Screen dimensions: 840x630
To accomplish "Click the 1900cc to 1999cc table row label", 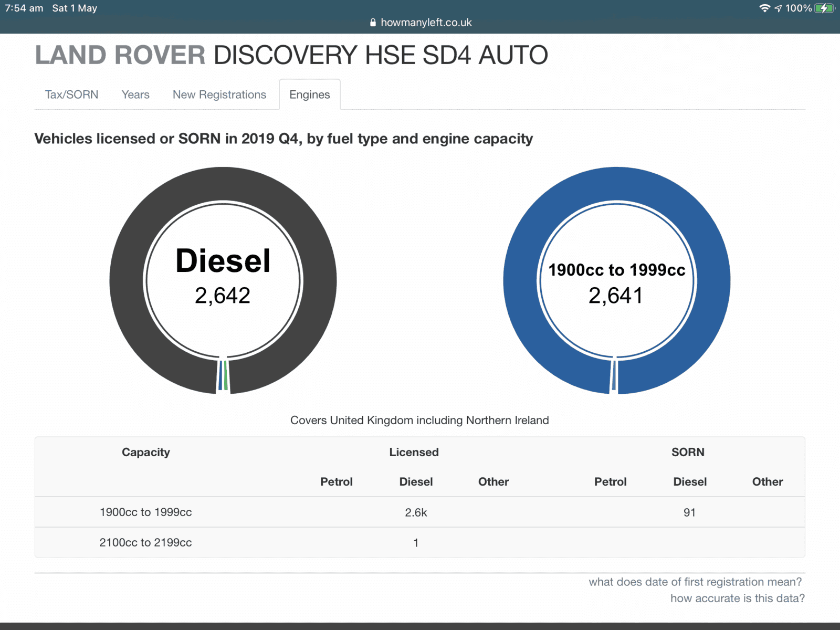I will [x=146, y=512].
